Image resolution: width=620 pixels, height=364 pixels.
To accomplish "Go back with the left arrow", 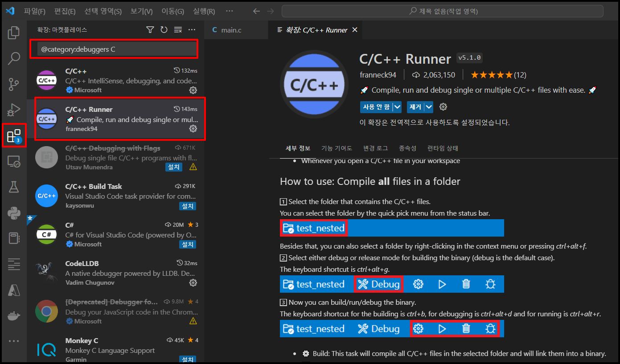I will point(256,11).
